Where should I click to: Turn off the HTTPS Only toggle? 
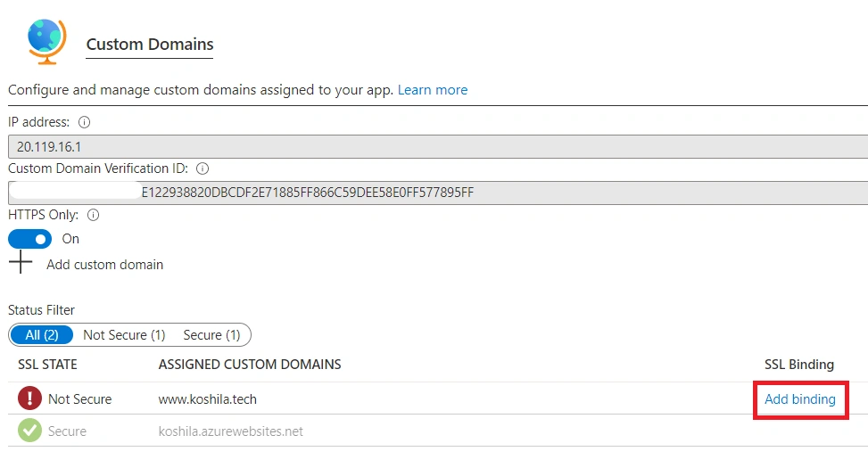(30, 239)
